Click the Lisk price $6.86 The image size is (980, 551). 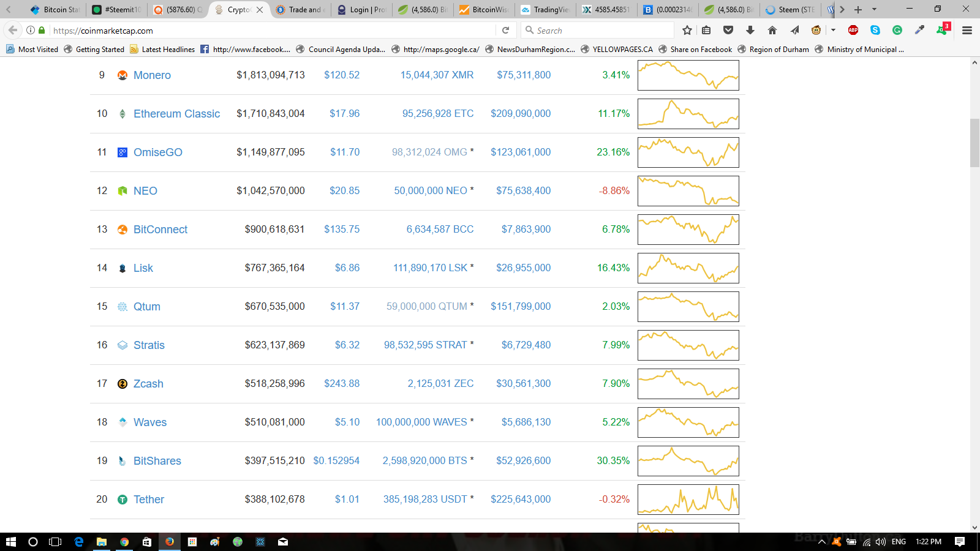pyautogui.click(x=347, y=268)
